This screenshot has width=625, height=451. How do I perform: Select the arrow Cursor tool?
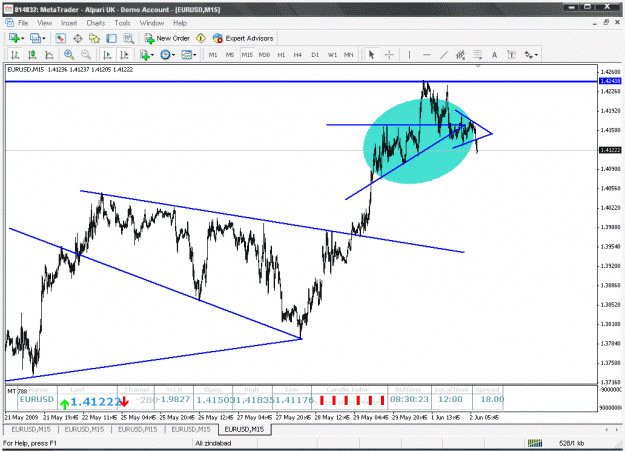click(371, 55)
